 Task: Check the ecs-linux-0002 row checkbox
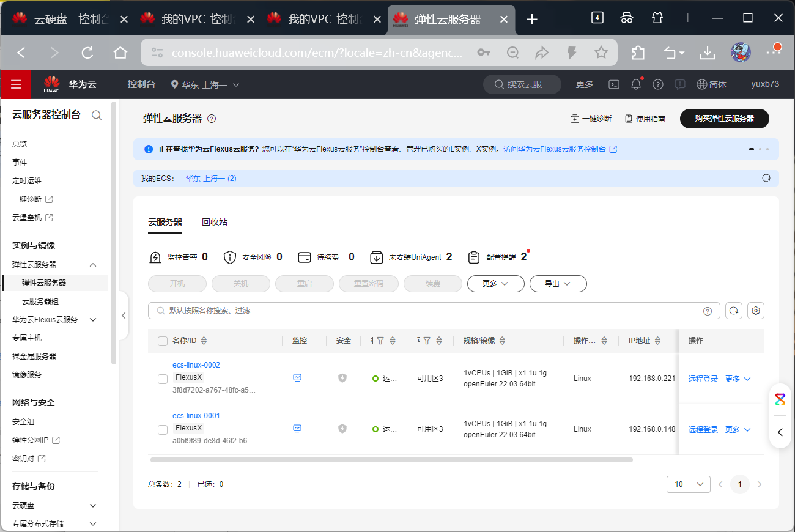click(163, 379)
